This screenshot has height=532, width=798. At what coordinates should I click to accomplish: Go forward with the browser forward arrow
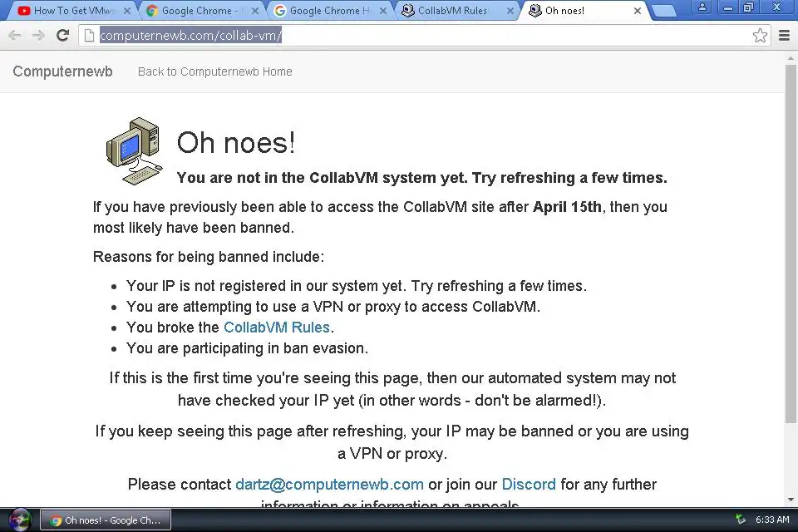[38, 35]
